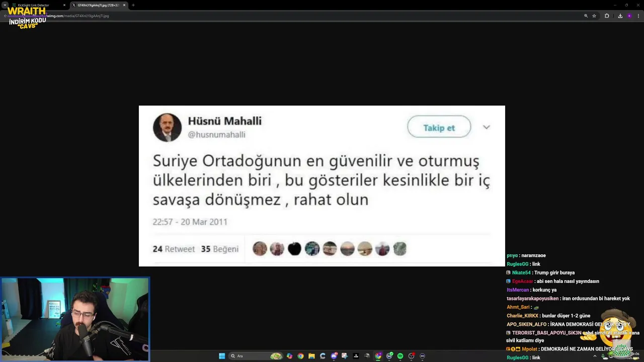Open the Windows Start menu

pyautogui.click(x=222, y=356)
